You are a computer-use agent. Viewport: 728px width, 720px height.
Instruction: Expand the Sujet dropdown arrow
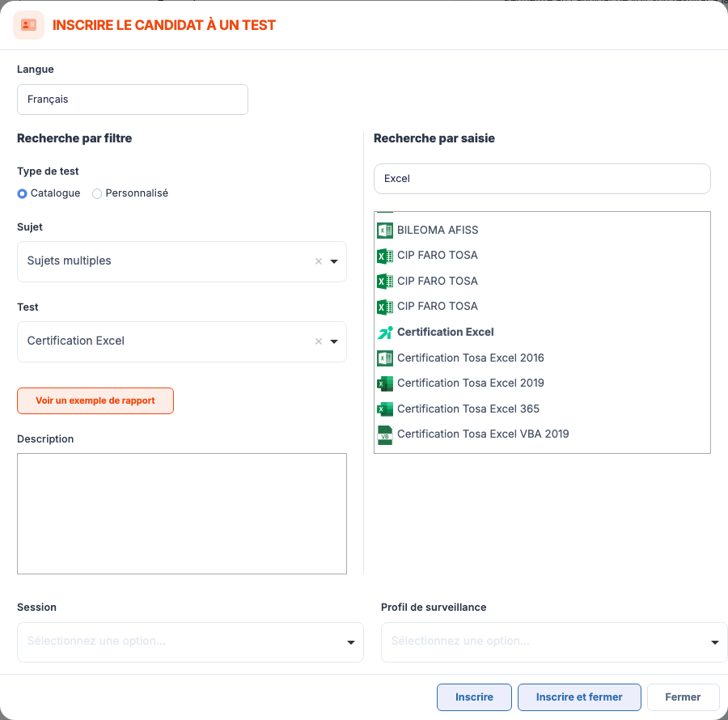pos(334,261)
